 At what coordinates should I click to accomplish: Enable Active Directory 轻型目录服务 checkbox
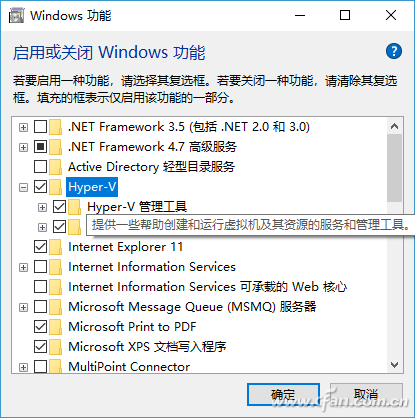pyautogui.click(x=40, y=167)
